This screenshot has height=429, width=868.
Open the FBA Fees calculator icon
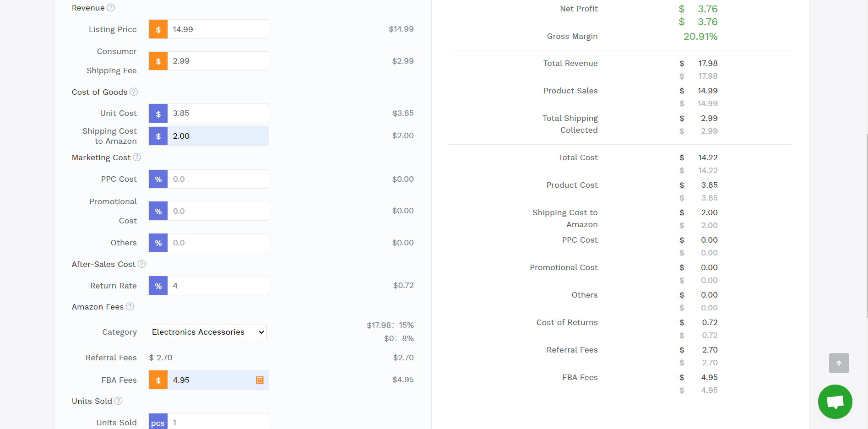click(260, 380)
